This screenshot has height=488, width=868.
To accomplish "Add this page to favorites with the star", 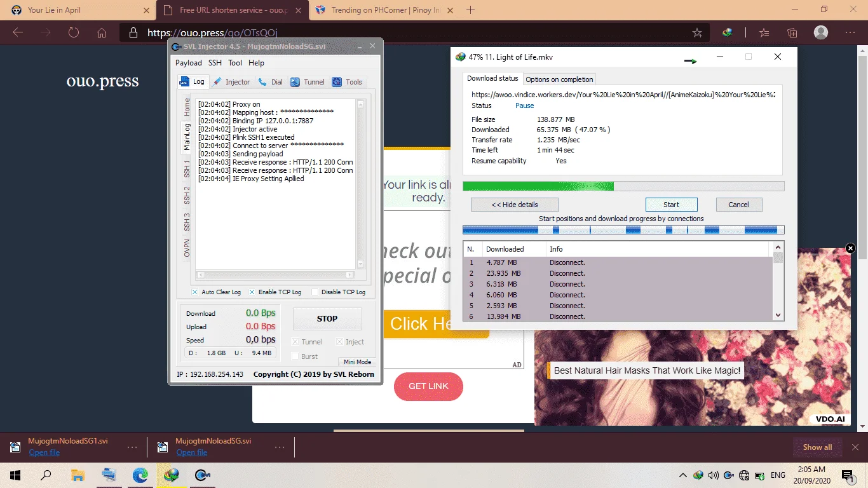I will point(697,32).
